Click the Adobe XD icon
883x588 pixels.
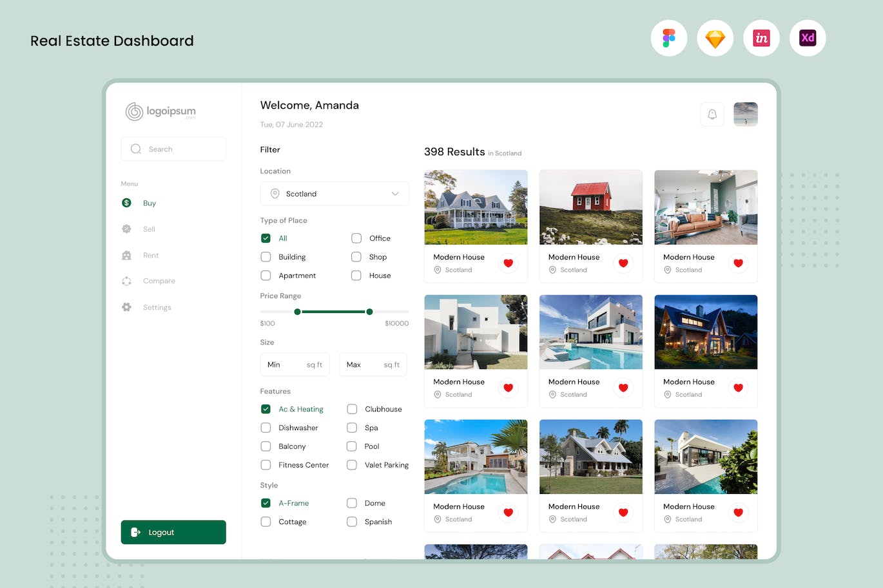click(x=808, y=38)
